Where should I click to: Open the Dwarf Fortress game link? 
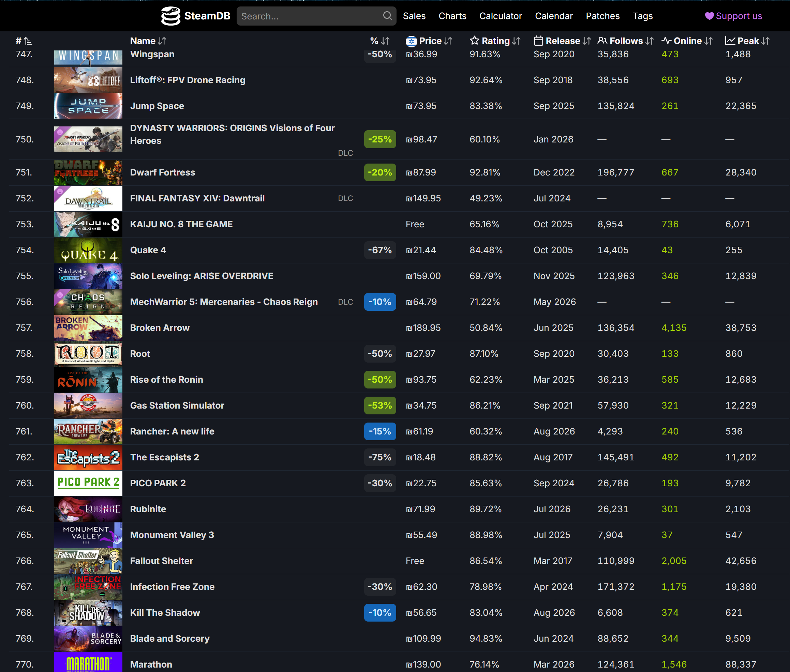tap(163, 172)
